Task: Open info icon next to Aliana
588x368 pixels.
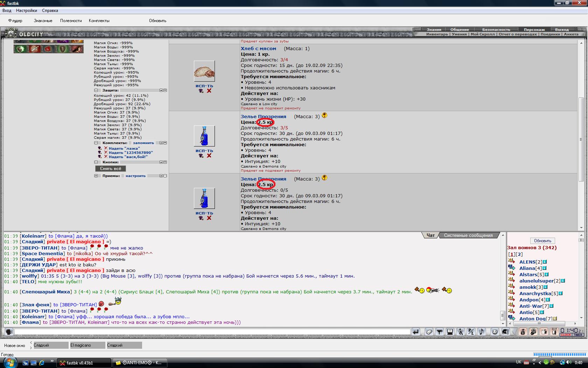Action: tap(544, 268)
